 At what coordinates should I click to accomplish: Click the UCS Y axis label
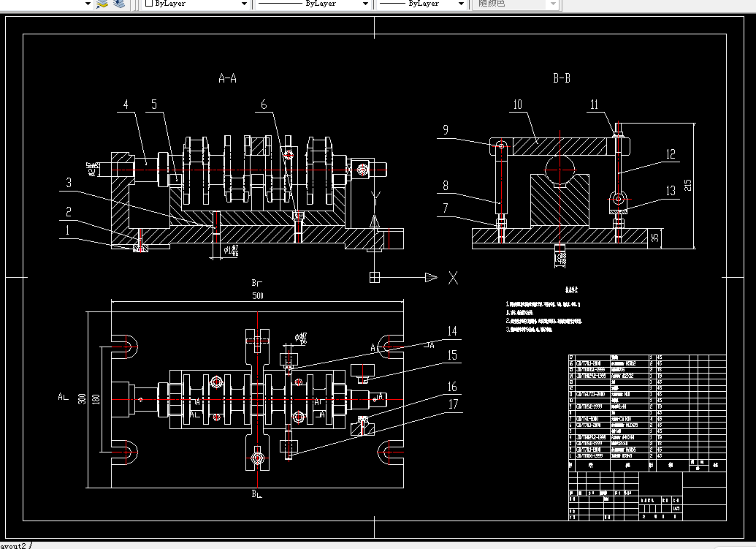pyautogui.click(x=375, y=198)
